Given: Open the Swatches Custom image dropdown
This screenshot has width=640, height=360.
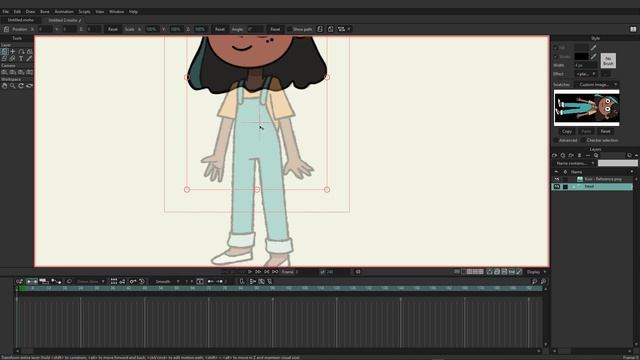Looking at the screenshot, I should (597, 84).
